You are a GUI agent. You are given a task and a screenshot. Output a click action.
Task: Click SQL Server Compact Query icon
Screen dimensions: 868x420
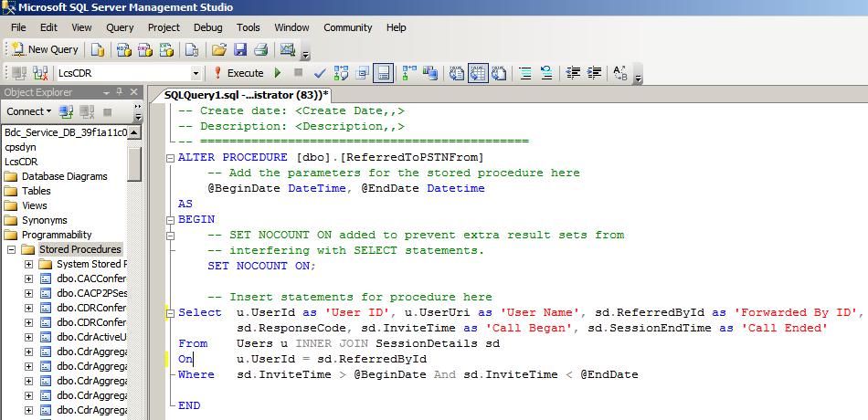point(192,50)
